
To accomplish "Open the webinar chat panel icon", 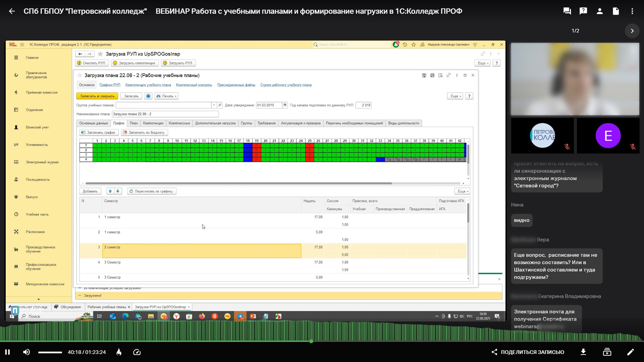I will point(567,11).
